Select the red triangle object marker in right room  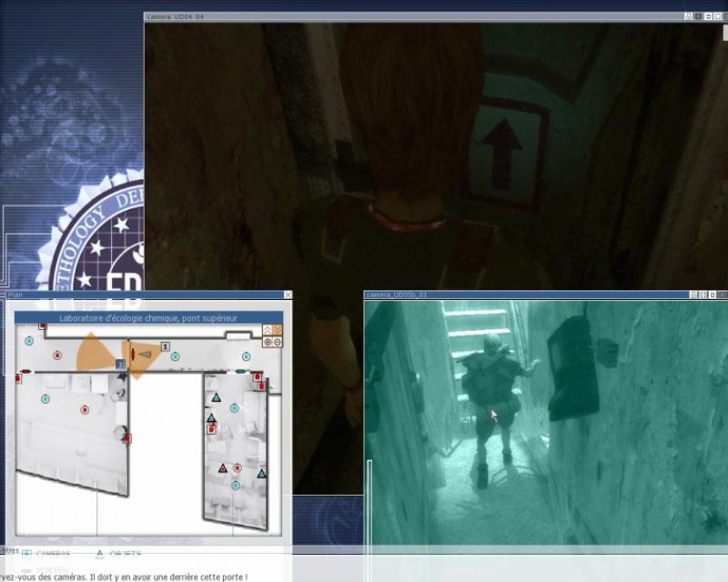(222, 468)
